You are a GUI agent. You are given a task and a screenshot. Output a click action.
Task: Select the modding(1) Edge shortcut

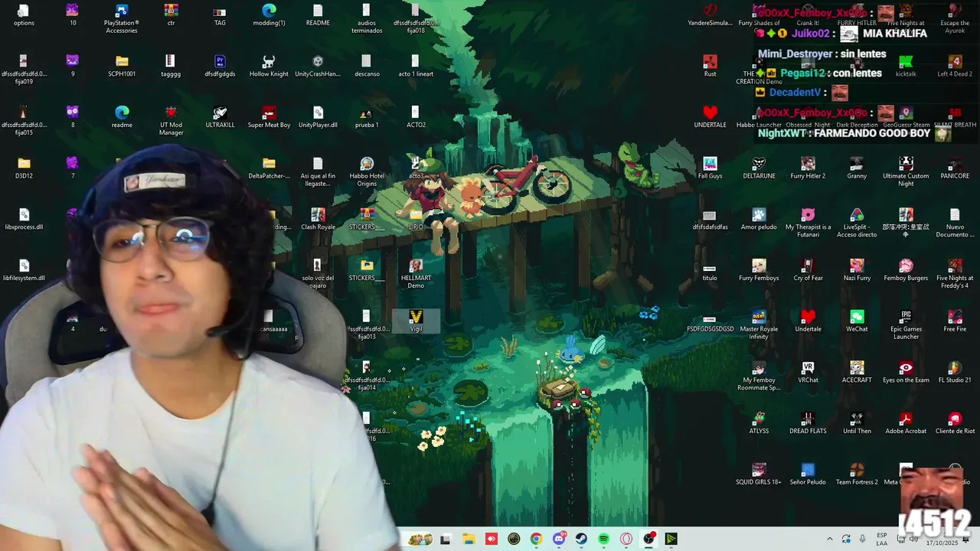point(269,15)
